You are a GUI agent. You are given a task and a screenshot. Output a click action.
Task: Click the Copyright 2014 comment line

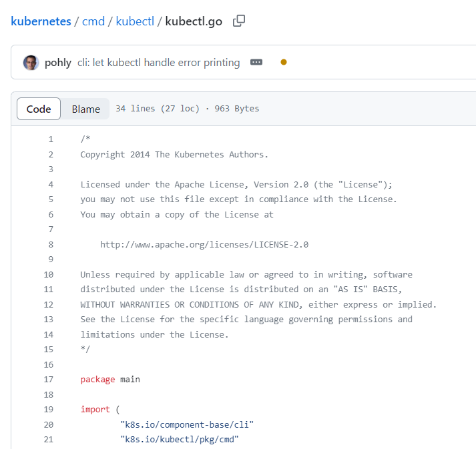[x=174, y=154]
